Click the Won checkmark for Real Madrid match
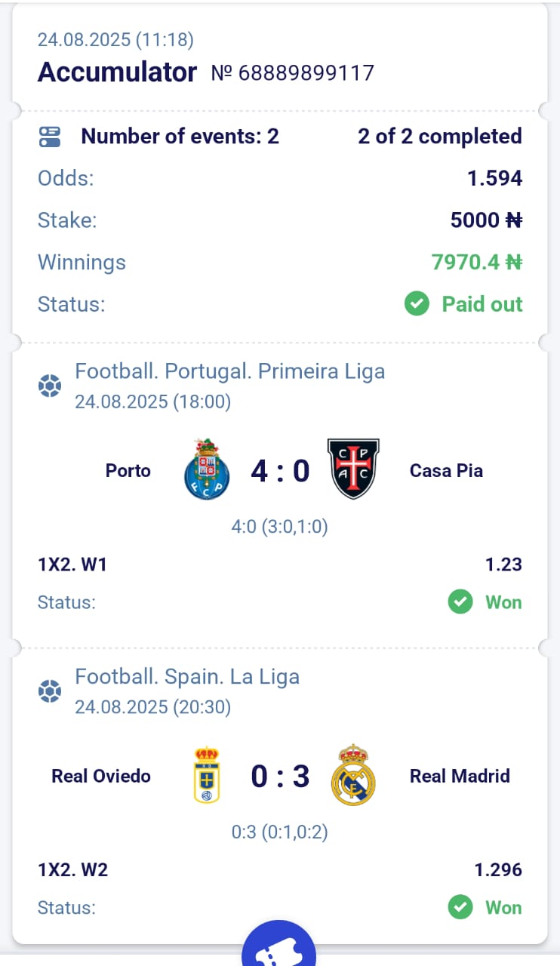560x966 pixels. [x=460, y=907]
